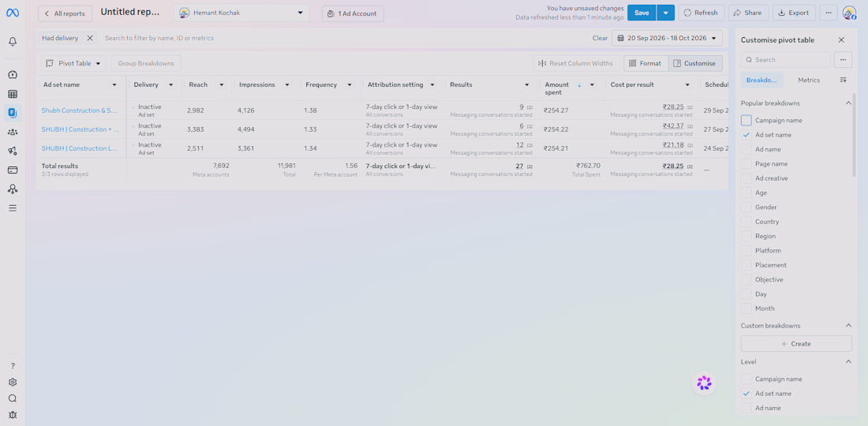Click the filter search field
Image resolution: width=868 pixels, height=426 pixels.
(343, 38)
